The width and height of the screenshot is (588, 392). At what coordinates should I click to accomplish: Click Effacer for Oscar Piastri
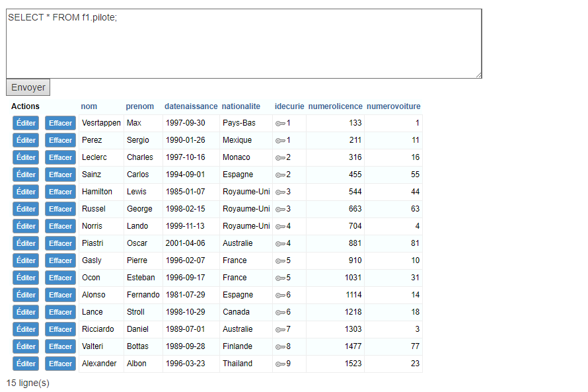(60, 243)
